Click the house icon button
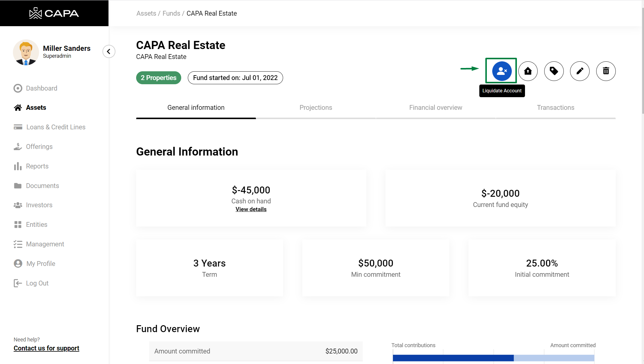This screenshot has height=364, width=644. pos(528,71)
